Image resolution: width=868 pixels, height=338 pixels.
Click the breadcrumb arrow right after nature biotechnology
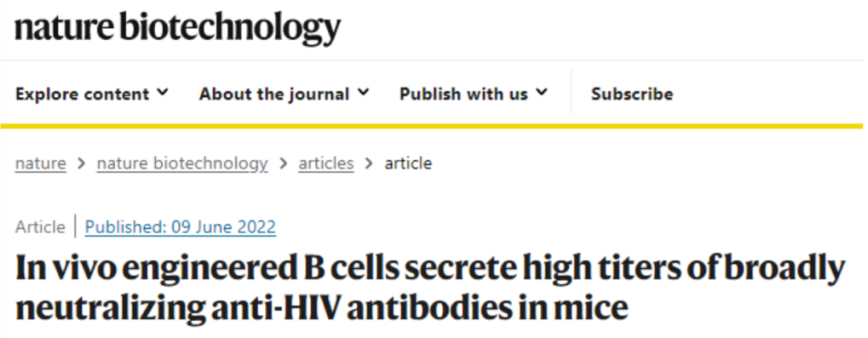[284, 165]
